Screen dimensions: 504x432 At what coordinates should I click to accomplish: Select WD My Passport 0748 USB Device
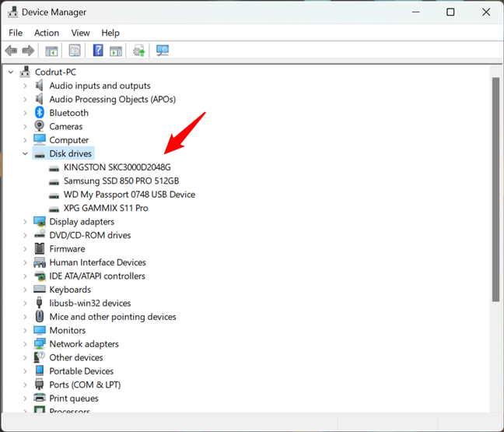[x=129, y=195]
